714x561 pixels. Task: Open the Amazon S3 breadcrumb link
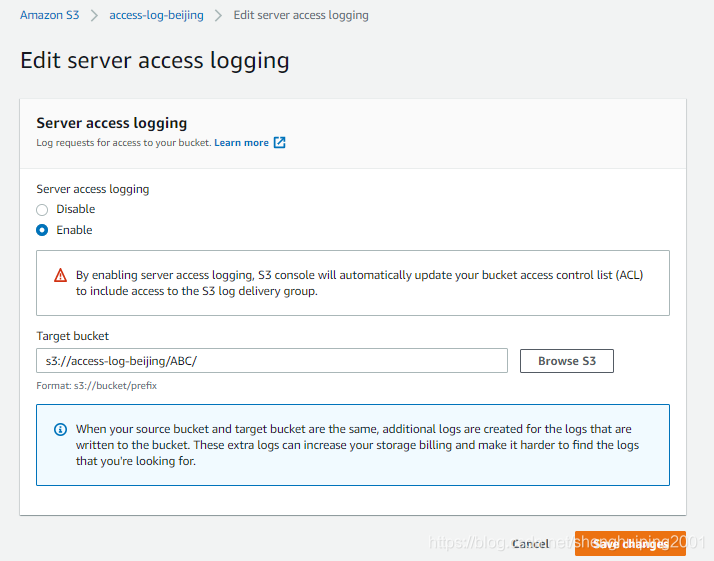pyautogui.click(x=49, y=15)
